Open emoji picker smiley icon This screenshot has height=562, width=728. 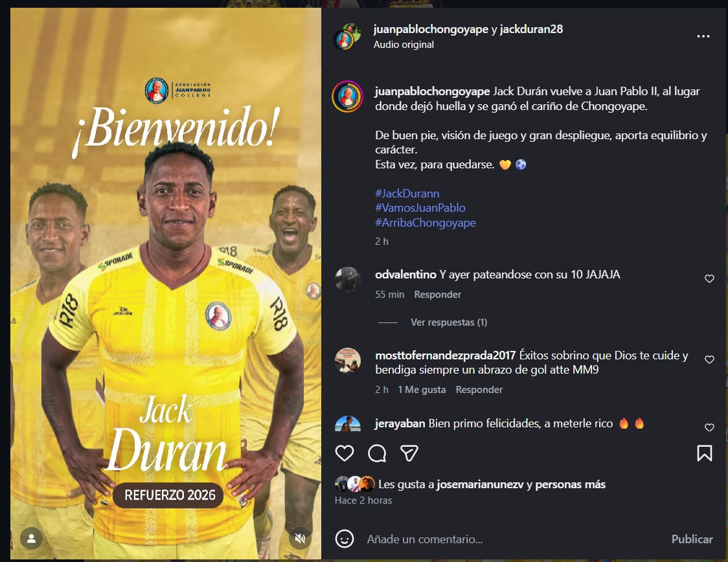click(345, 539)
